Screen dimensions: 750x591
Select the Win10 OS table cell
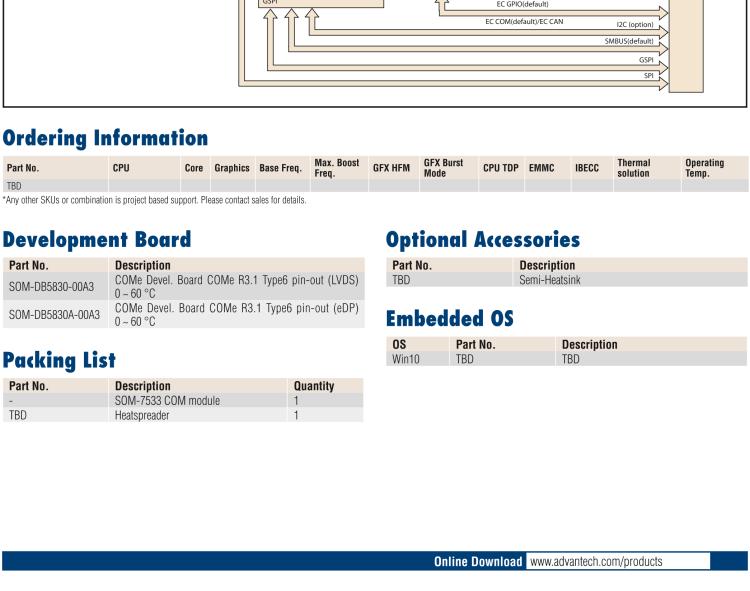(404, 357)
